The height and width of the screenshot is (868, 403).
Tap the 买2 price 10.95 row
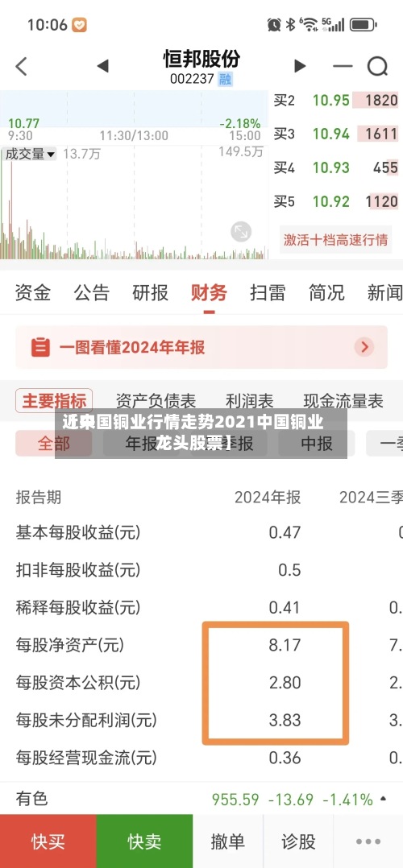(x=336, y=100)
